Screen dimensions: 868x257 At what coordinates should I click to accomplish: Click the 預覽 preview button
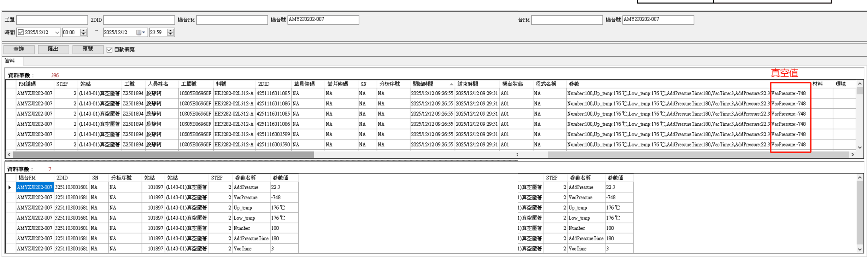click(88, 49)
